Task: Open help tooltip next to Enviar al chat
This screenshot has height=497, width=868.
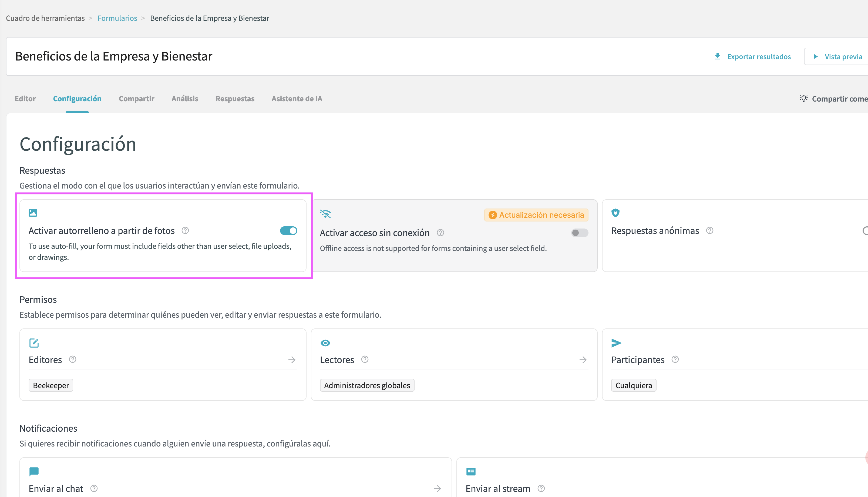Action: coord(94,488)
